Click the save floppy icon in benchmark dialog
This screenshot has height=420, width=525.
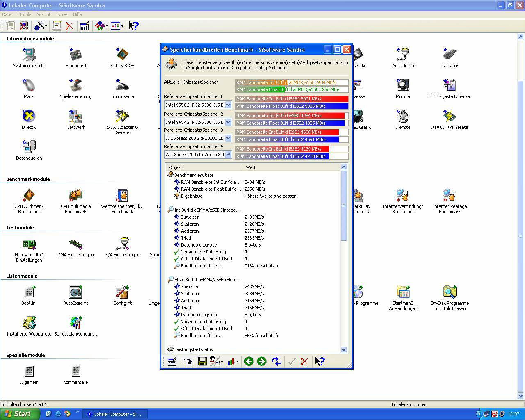(x=202, y=361)
